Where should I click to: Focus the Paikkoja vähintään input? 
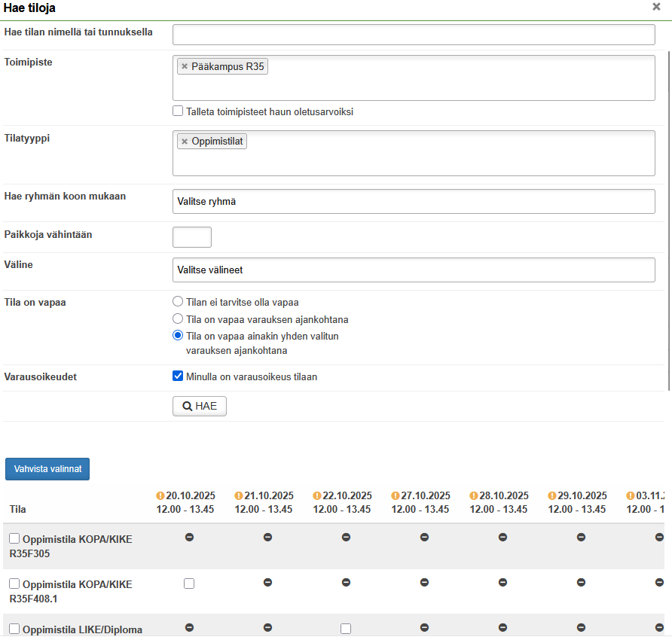[192, 237]
